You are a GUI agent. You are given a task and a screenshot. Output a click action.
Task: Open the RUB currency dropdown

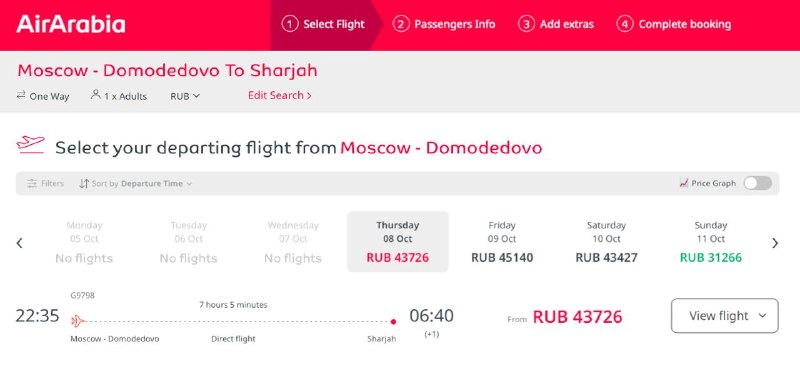click(x=185, y=96)
